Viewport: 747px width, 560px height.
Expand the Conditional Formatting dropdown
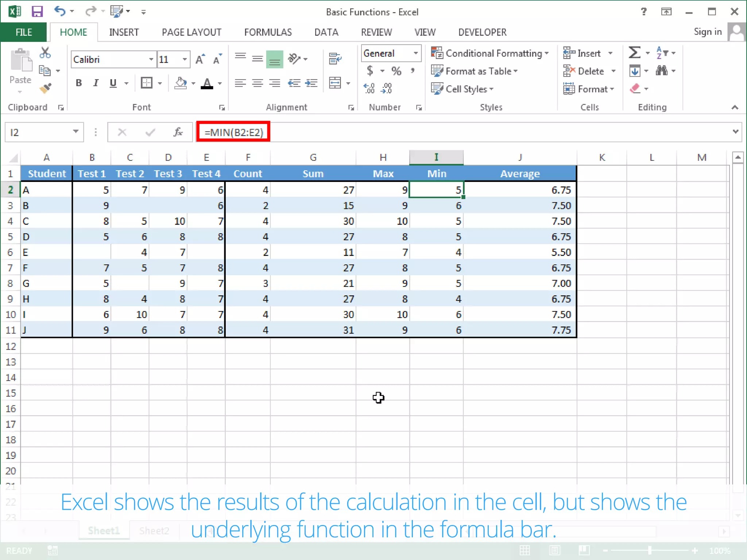547,53
